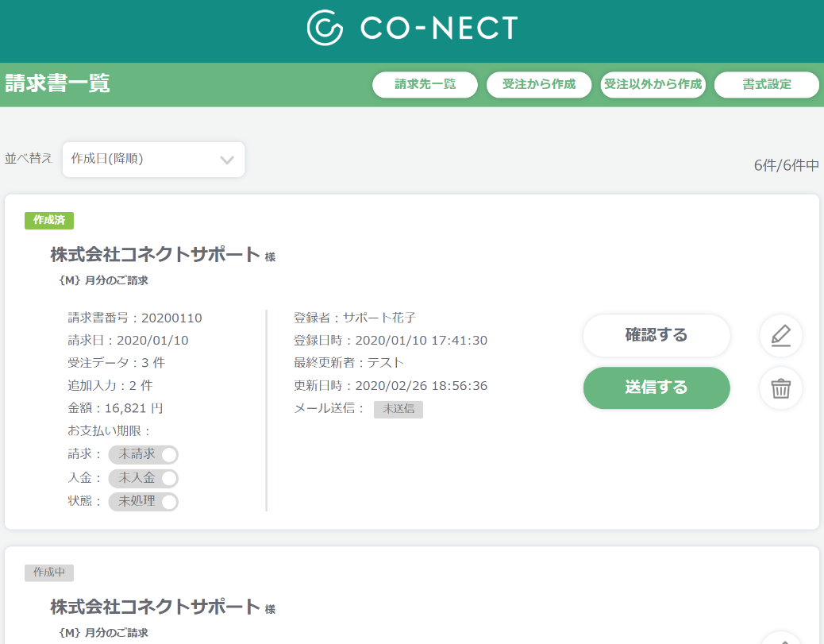This screenshot has width=824, height=644.
Task: Toggle the 未入金 payment switch
Action: (x=144, y=478)
